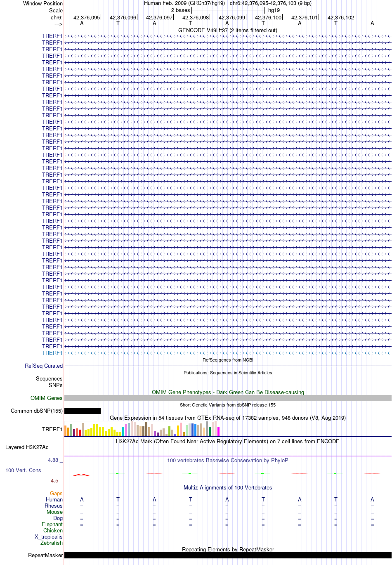Screen dimensions: 392x565
Task: Click the '2 bases' scale bar text
Action: click(x=181, y=10)
